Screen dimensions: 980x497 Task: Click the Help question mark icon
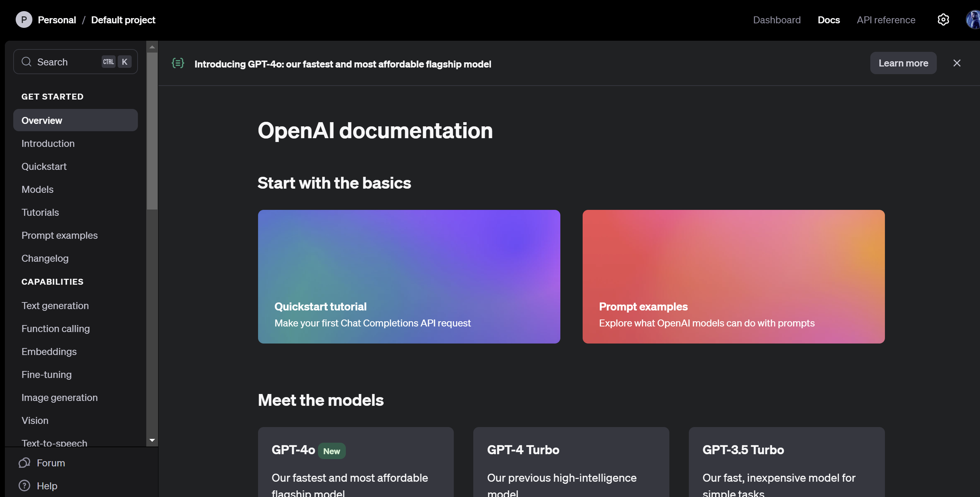point(24,486)
